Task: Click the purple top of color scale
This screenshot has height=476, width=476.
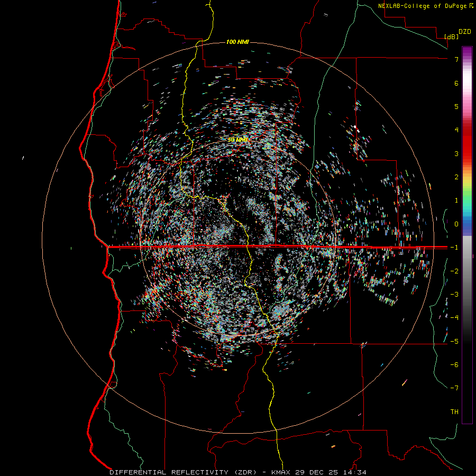Action: coord(467,52)
